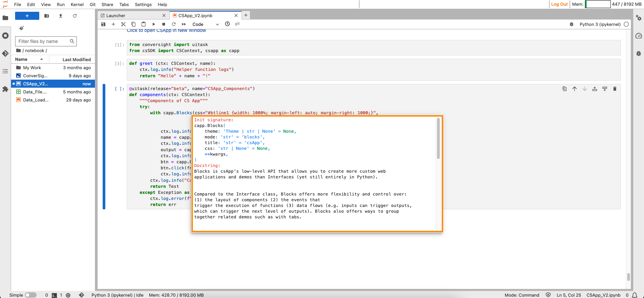This screenshot has width=644, height=298.
Task: Open the Share menu
Action: (x=107, y=4)
